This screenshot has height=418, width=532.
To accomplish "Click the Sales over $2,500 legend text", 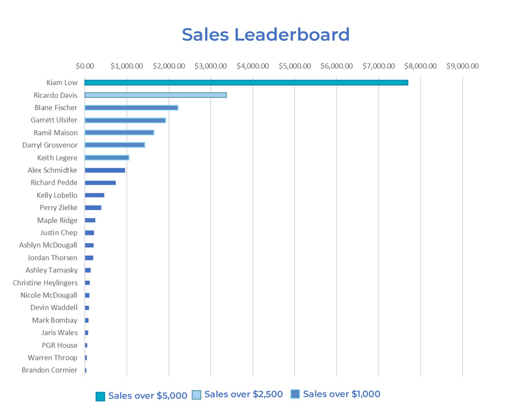I will [243, 394].
